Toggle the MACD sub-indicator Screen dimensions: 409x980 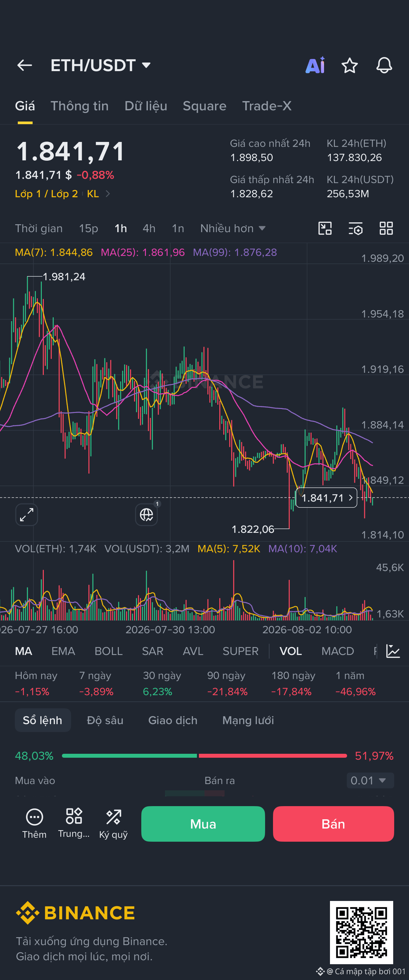coord(338,651)
